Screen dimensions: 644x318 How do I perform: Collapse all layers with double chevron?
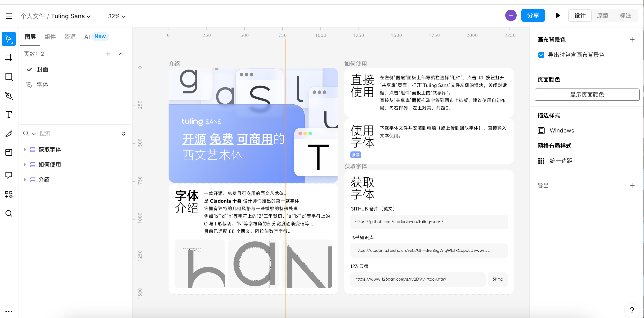click(124, 133)
